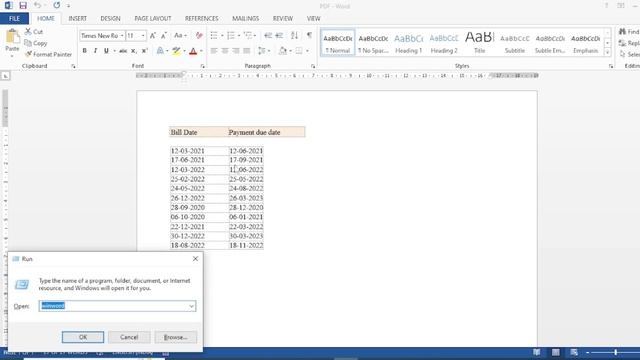Expand the Paragraph dialog launcher
The height and width of the screenshot is (360, 640).
[x=313, y=66]
